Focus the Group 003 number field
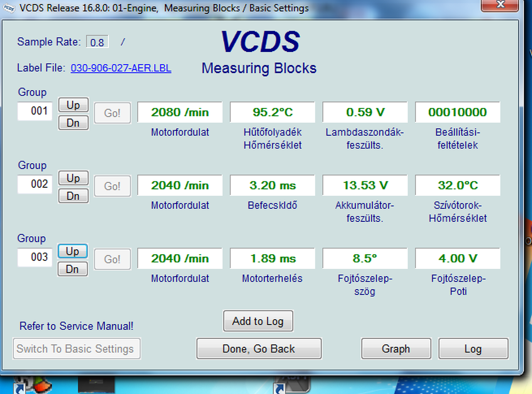The image size is (532, 394). coord(35,257)
